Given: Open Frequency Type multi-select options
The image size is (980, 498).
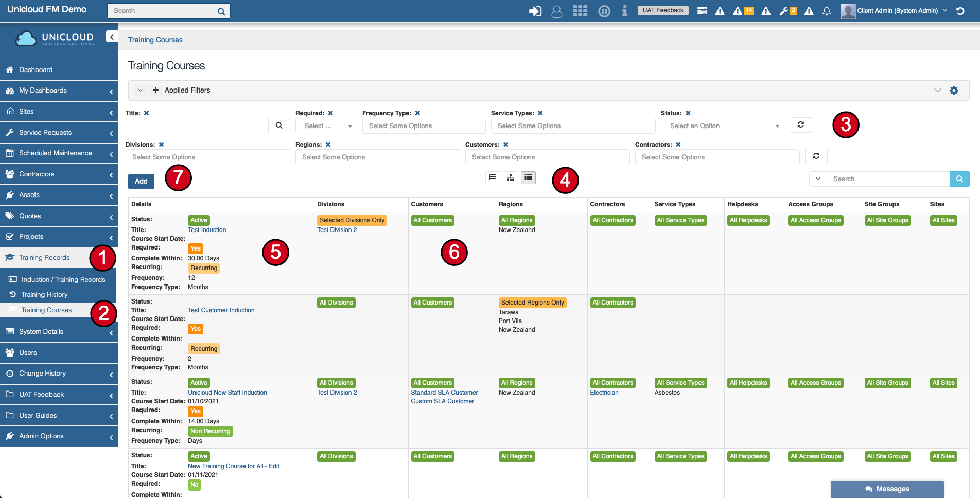Looking at the screenshot, I should (x=424, y=126).
